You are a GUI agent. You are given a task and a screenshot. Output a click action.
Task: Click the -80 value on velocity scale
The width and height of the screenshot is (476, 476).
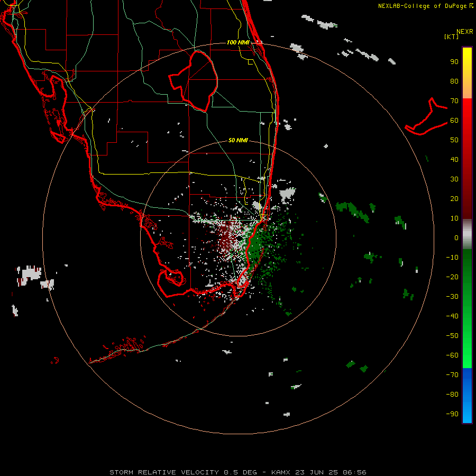pos(452,395)
